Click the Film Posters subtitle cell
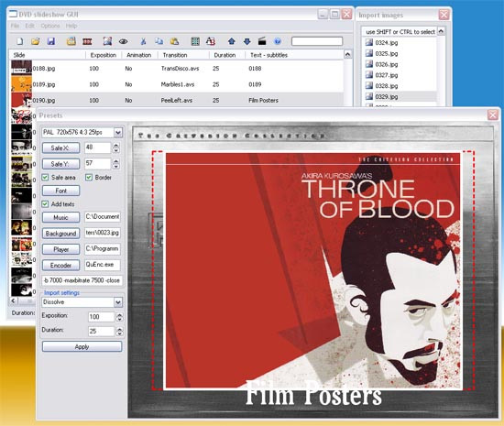The width and height of the screenshot is (504, 426). (x=264, y=100)
